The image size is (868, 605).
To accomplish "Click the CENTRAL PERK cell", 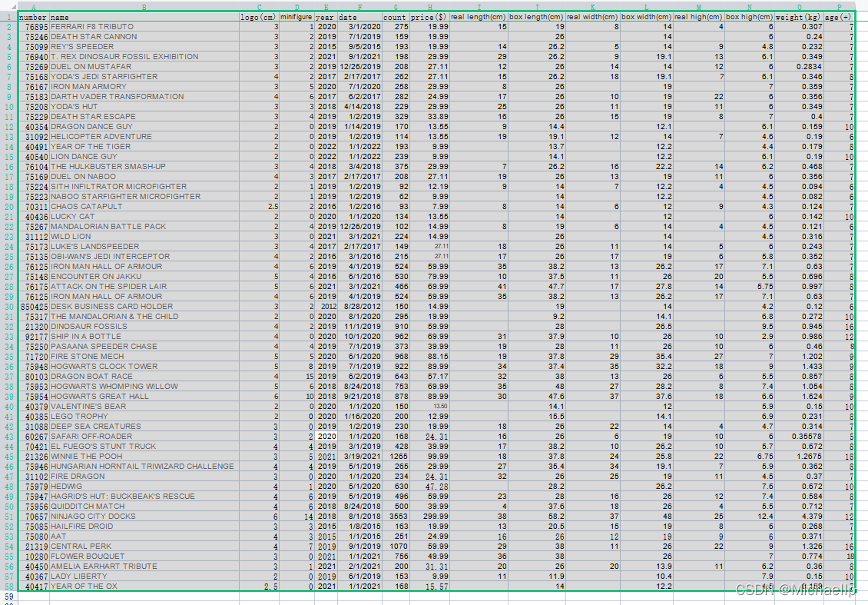I will [144, 547].
